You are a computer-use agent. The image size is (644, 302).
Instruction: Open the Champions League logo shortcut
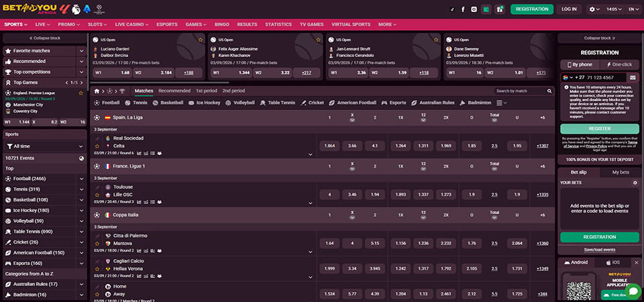pyautogui.click(x=99, y=9)
